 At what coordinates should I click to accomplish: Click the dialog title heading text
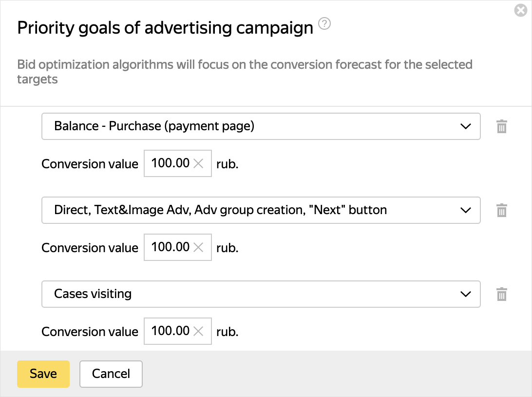[165, 28]
